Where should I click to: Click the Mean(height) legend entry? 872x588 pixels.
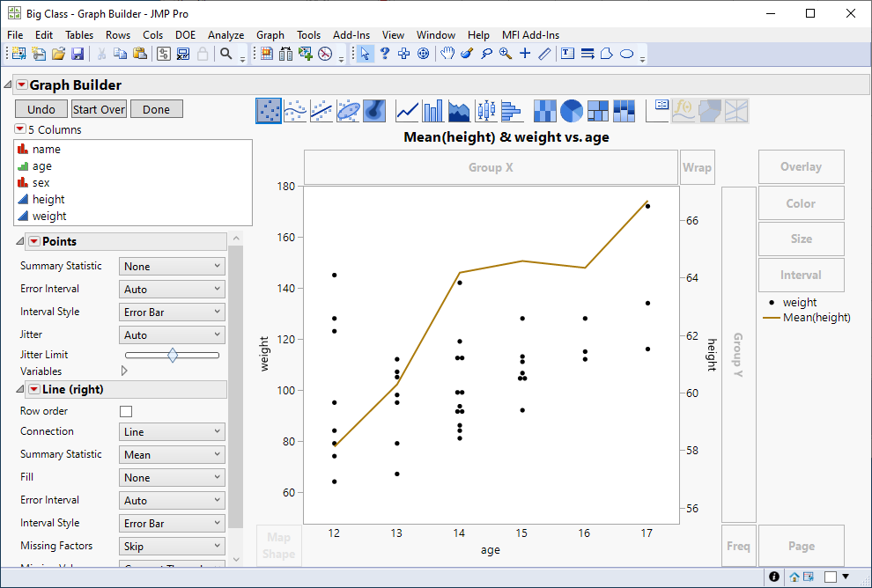pyautogui.click(x=806, y=318)
